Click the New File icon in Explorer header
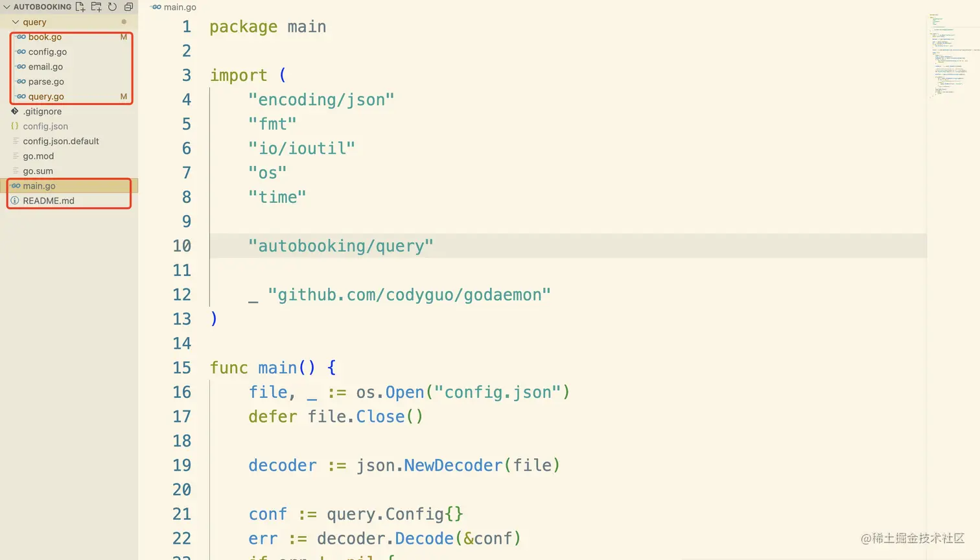The height and width of the screenshot is (560, 980). pyautogui.click(x=80, y=6)
